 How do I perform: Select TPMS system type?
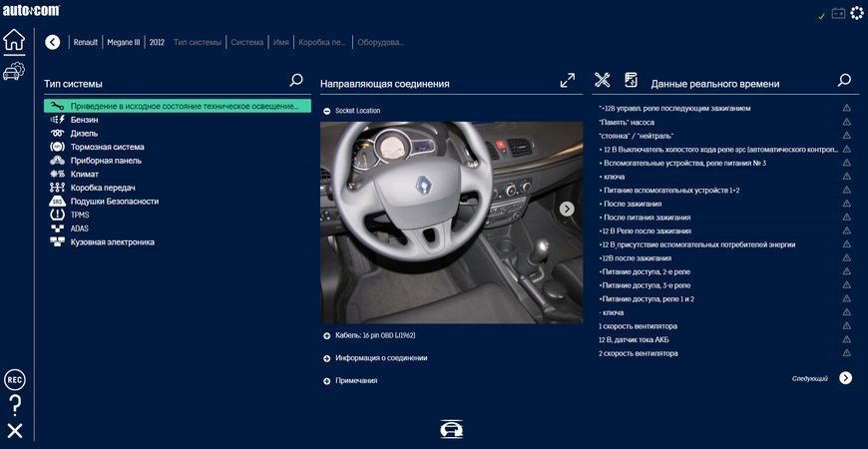(x=178, y=215)
